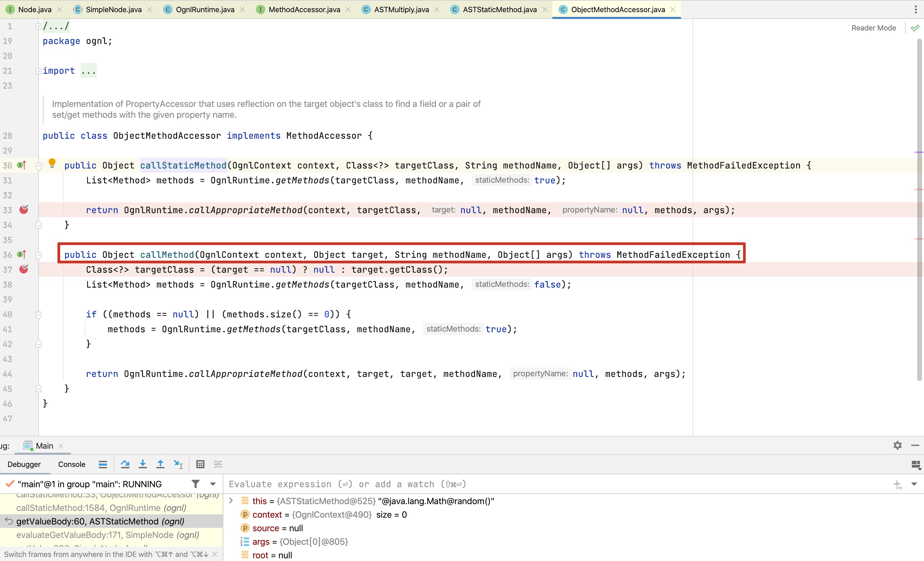This screenshot has width=924, height=561.
Task: Click the Trace Current Stream Chain icon
Action: [218, 464]
